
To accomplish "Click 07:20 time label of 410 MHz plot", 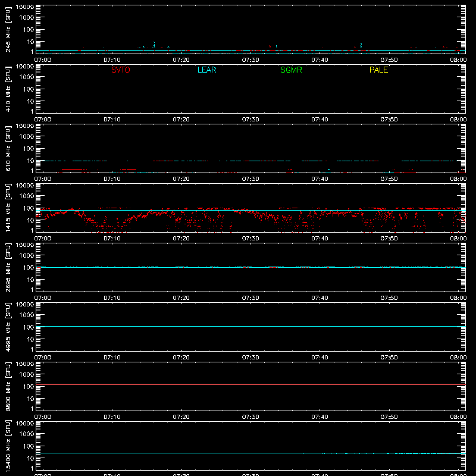I will pos(181,120).
